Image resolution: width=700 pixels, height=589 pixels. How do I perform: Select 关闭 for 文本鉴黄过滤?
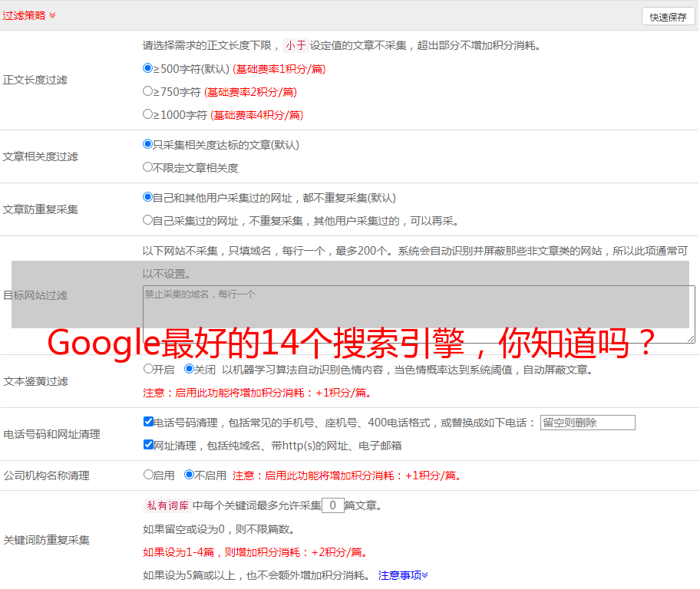tap(190, 369)
